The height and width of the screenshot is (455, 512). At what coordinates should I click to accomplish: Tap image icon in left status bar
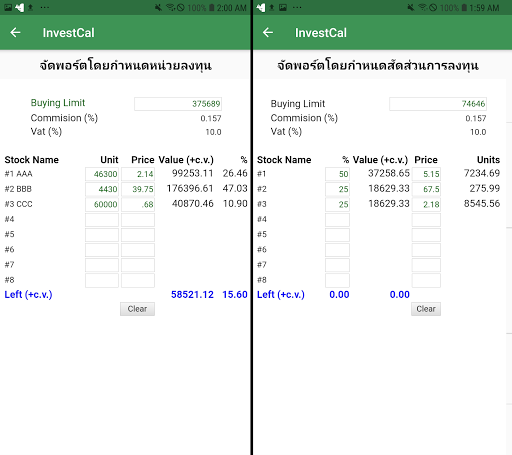[8, 7]
